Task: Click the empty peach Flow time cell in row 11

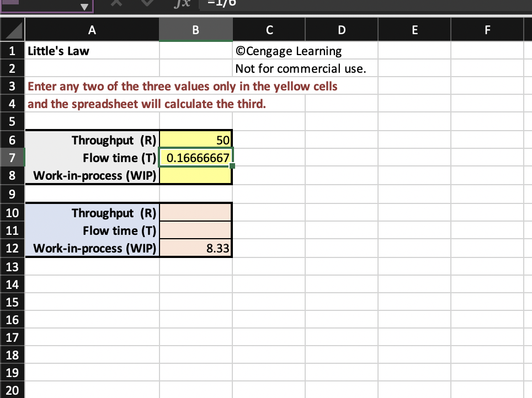Action: [x=196, y=230]
